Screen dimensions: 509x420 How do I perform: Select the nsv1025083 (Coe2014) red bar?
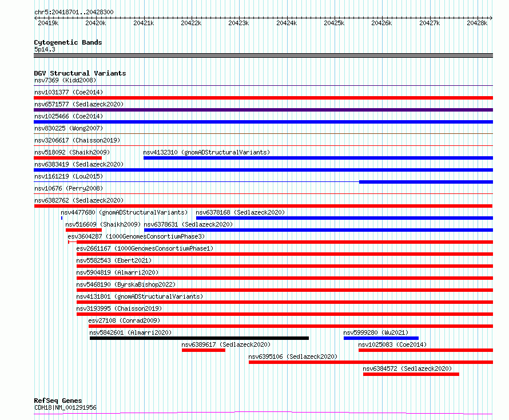coord(426,350)
